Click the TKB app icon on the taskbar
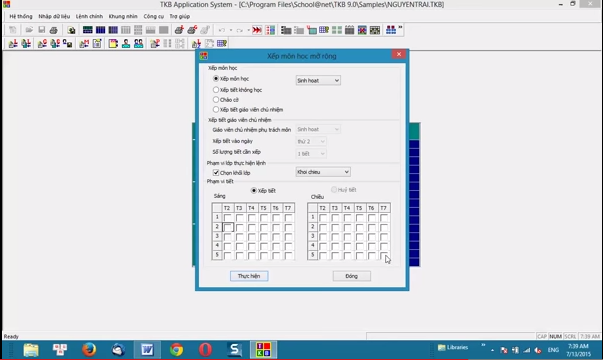This screenshot has height=360, width=603. (263, 350)
